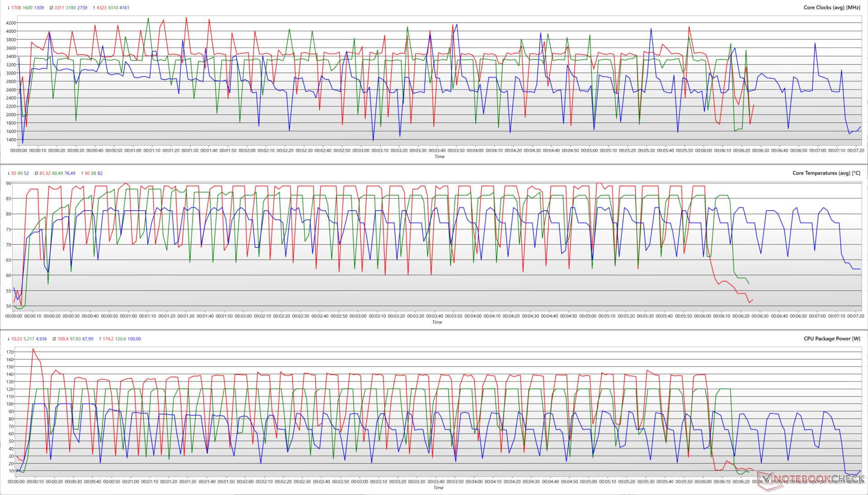The image size is (868, 495).
Task: Click the minimum arrow icon in Core Clocks legend
Action: pos(9,8)
